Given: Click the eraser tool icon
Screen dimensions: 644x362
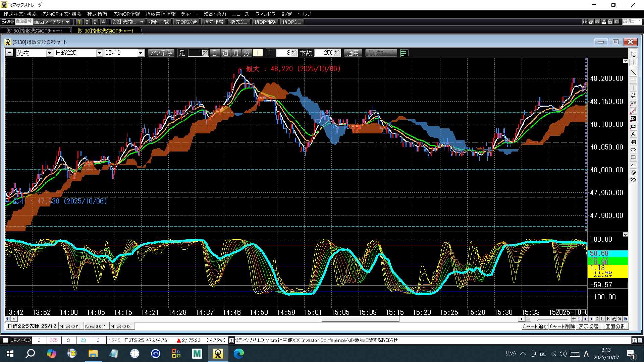Looking at the screenshot, I should pyautogui.click(x=633, y=173).
